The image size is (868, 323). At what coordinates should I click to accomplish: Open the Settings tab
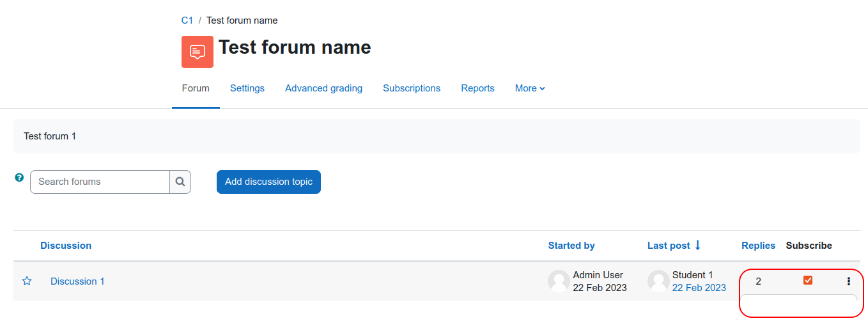pyautogui.click(x=247, y=88)
